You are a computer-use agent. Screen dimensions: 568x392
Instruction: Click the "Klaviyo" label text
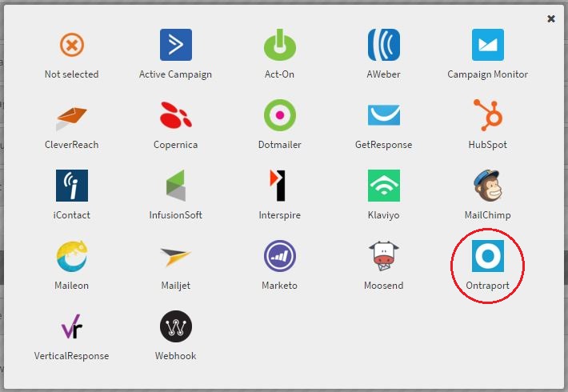coord(384,215)
